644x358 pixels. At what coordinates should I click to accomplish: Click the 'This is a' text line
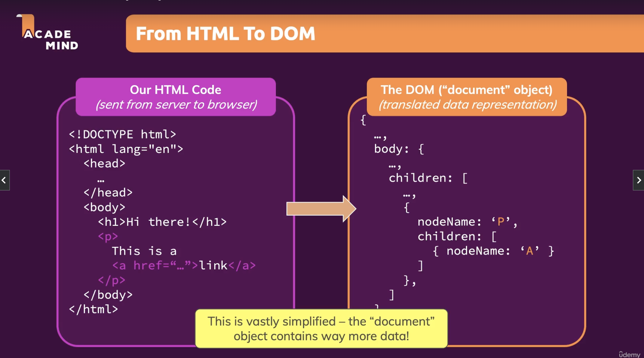(x=144, y=251)
